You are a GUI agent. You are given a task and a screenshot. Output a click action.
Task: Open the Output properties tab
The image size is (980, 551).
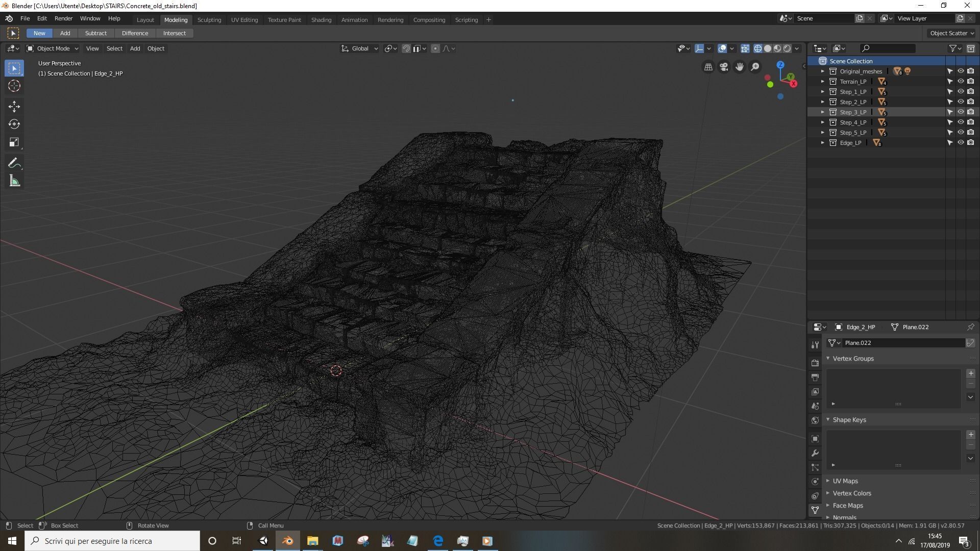click(815, 377)
